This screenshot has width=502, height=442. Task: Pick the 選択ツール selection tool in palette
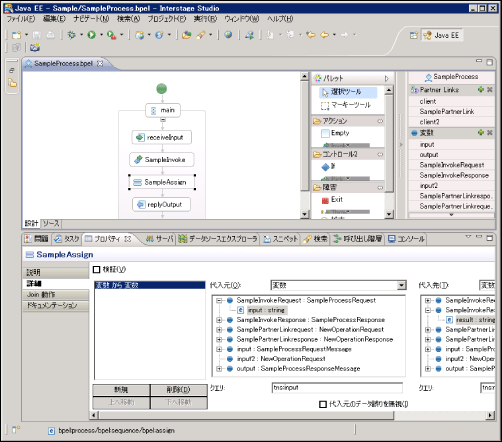pos(348,92)
